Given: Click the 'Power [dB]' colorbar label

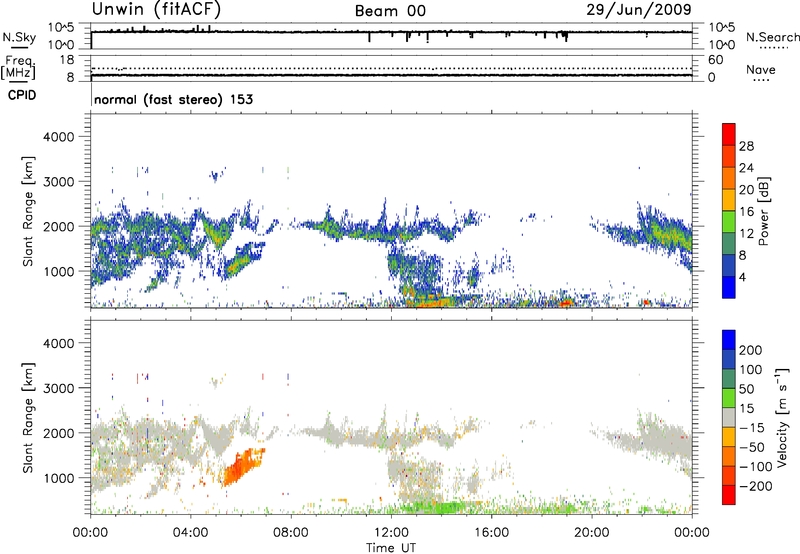Looking at the screenshot, I should click(764, 211).
